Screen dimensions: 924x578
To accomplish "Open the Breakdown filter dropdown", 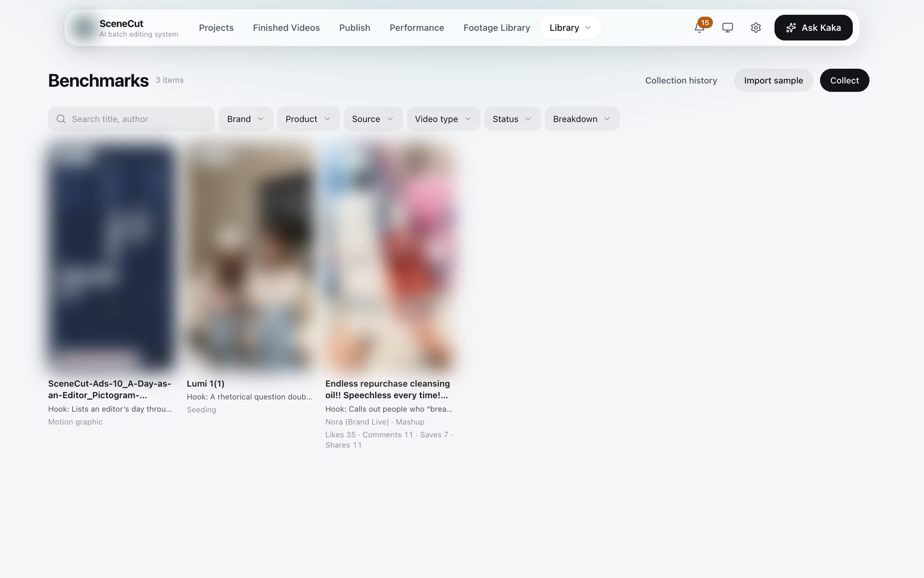I will 582,119.
